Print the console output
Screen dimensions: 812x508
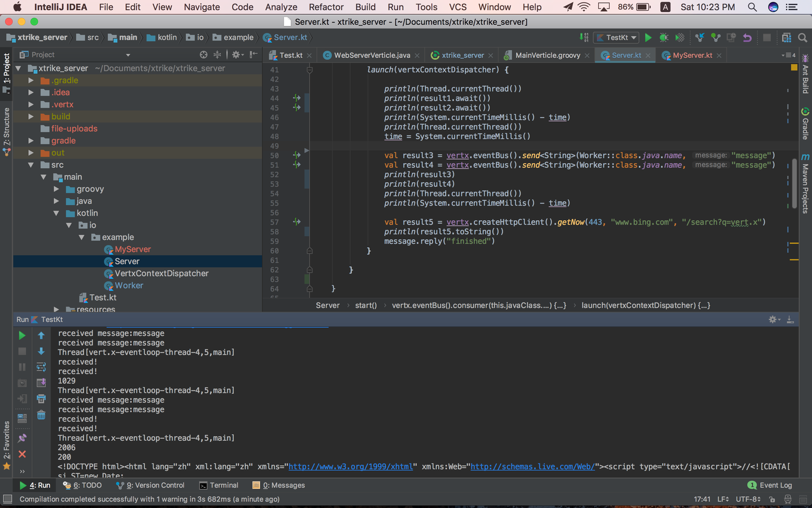coord(41,398)
